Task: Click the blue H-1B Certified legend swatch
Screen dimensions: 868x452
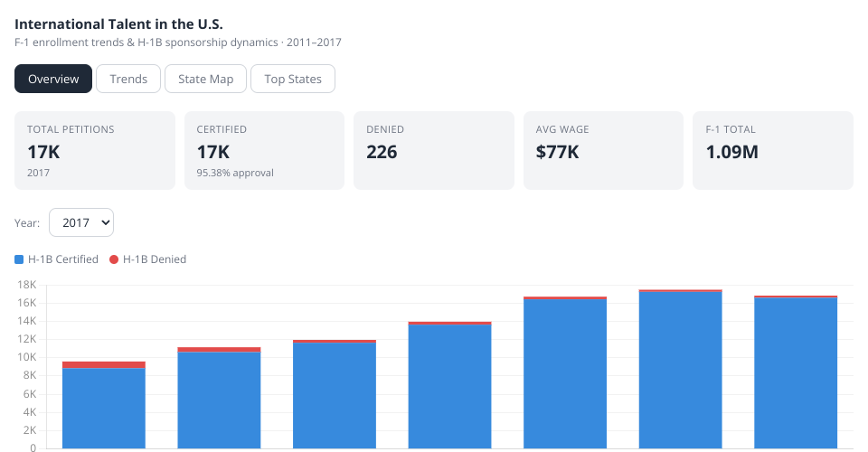Action: coord(20,259)
